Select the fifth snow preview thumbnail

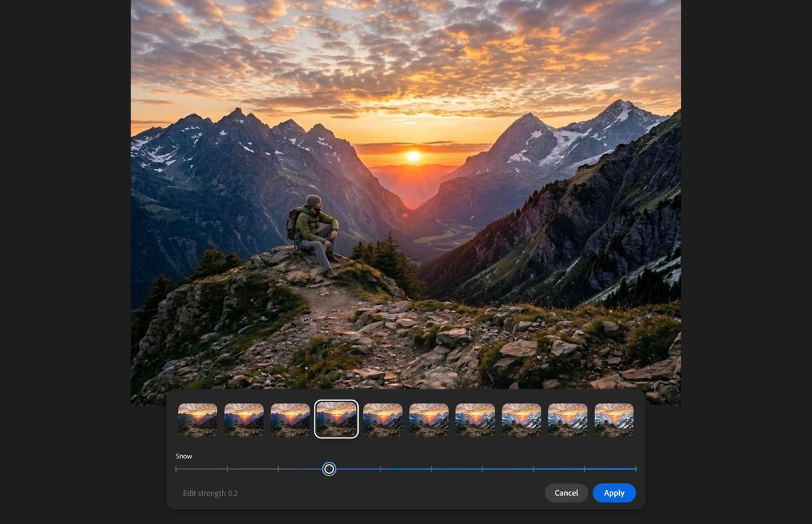(x=383, y=419)
